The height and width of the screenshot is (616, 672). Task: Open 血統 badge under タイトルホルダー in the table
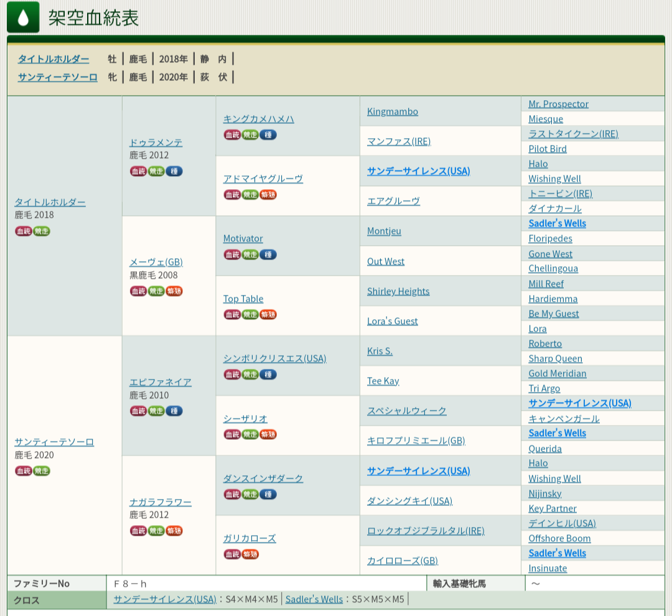coord(23,231)
